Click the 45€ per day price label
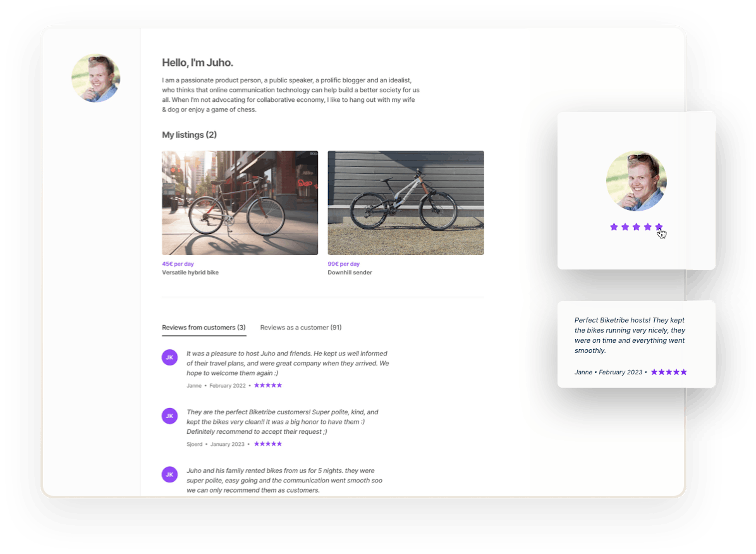 [x=178, y=264]
